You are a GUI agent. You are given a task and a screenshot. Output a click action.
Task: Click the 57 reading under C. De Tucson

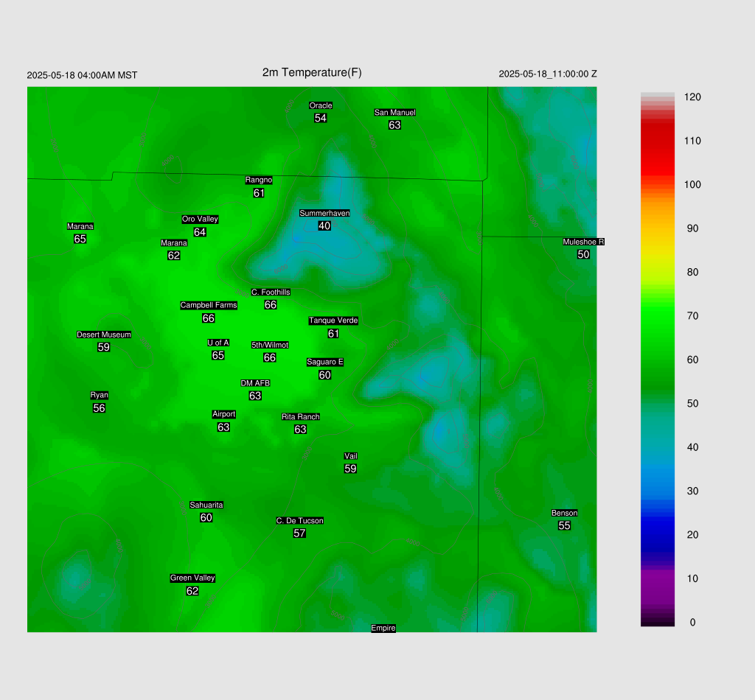click(x=299, y=533)
